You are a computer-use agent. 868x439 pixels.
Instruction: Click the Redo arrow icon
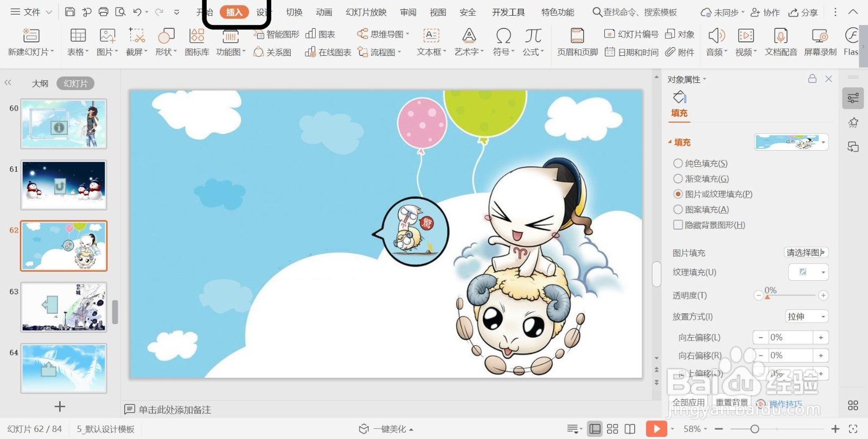tap(159, 12)
